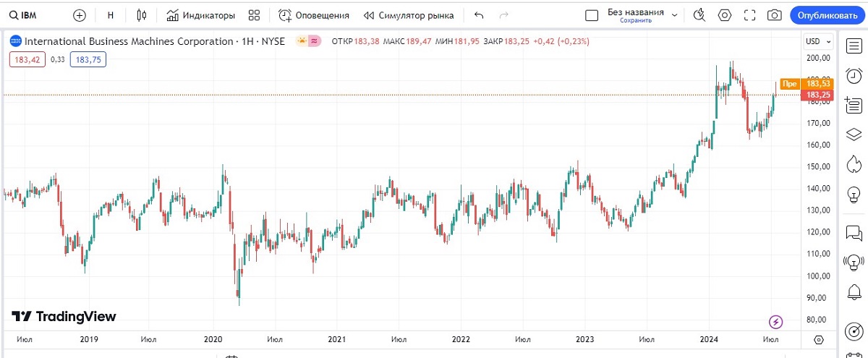This screenshot has width=868, height=358.
Task: Click 100,00 on price scale
Action: (817, 276)
